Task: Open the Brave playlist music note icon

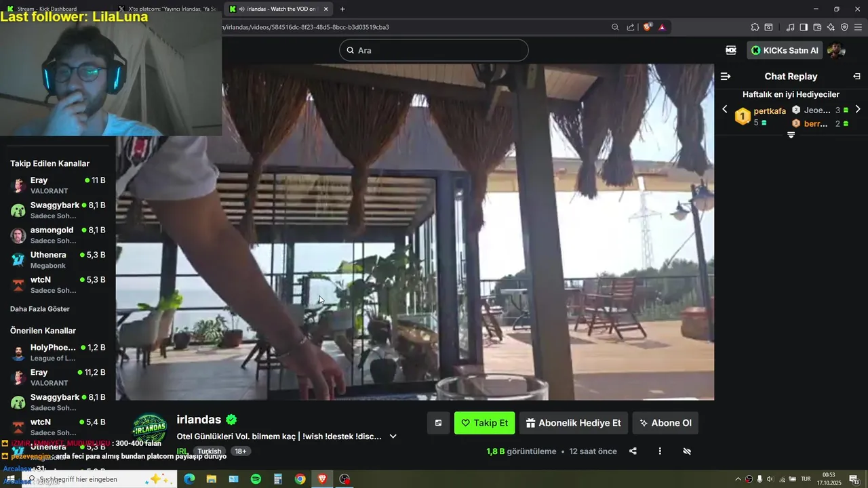Action: 790,27
